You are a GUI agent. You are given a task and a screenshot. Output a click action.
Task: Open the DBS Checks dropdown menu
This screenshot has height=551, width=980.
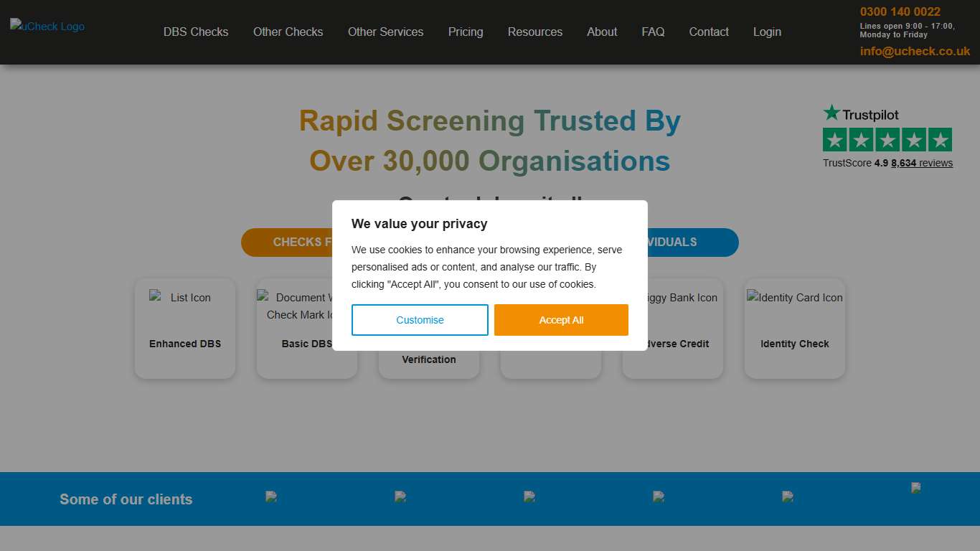coord(195,32)
